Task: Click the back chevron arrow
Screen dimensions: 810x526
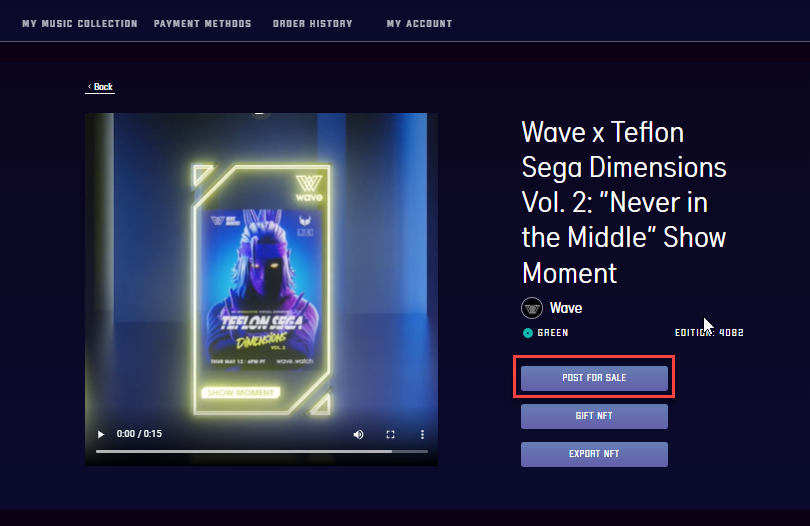Action: pos(89,86)
